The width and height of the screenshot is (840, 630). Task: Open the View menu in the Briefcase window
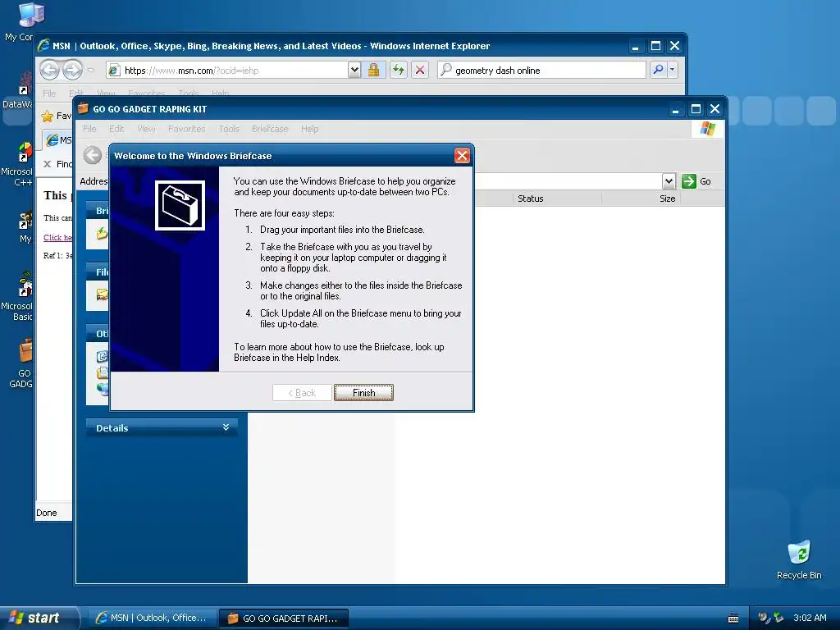pos(146,129)
